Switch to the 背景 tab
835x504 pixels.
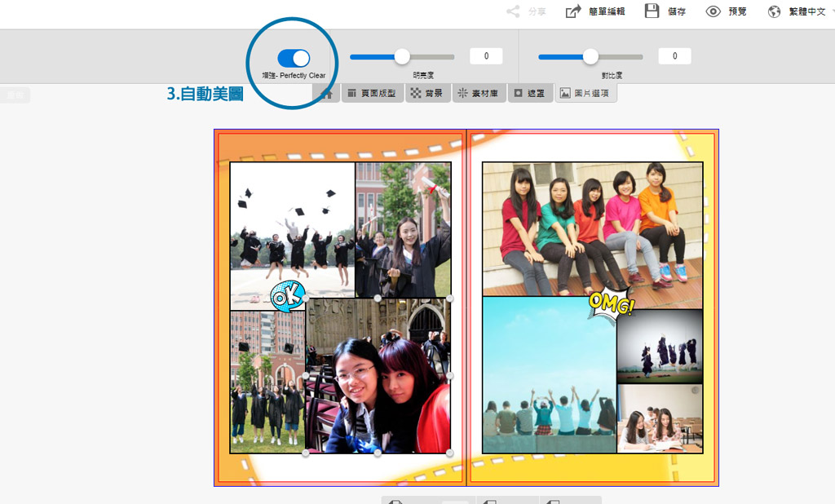pos(427,93)
